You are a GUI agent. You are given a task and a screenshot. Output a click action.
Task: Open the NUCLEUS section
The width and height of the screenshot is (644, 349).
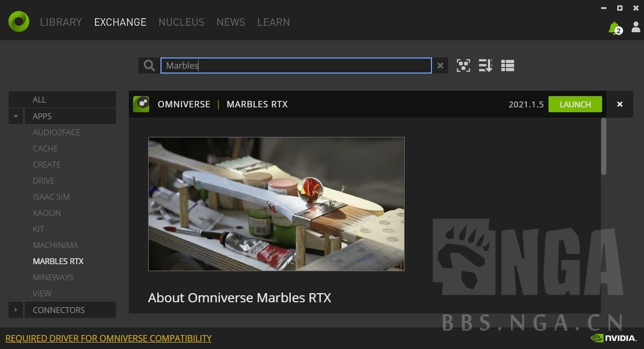(x=181, y=22)
